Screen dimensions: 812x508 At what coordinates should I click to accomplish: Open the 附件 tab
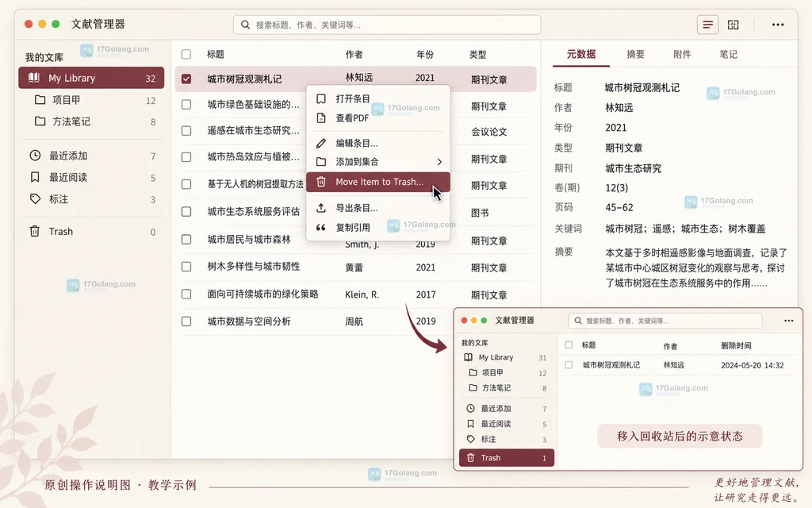pos(682,54)
